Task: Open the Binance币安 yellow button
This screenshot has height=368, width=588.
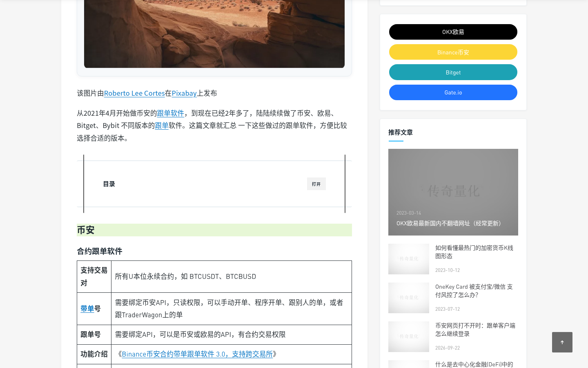Action: [x=453, y=52]
